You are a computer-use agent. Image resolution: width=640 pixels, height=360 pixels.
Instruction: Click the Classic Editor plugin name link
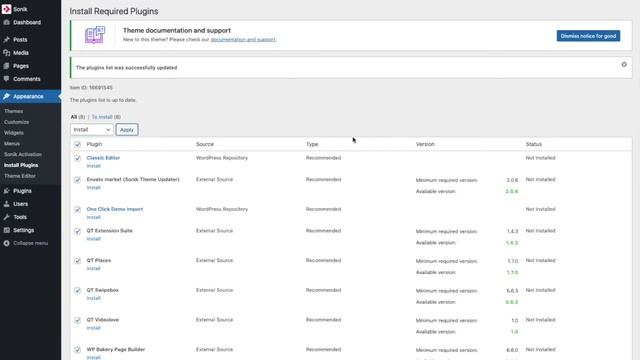click(103, 158)
